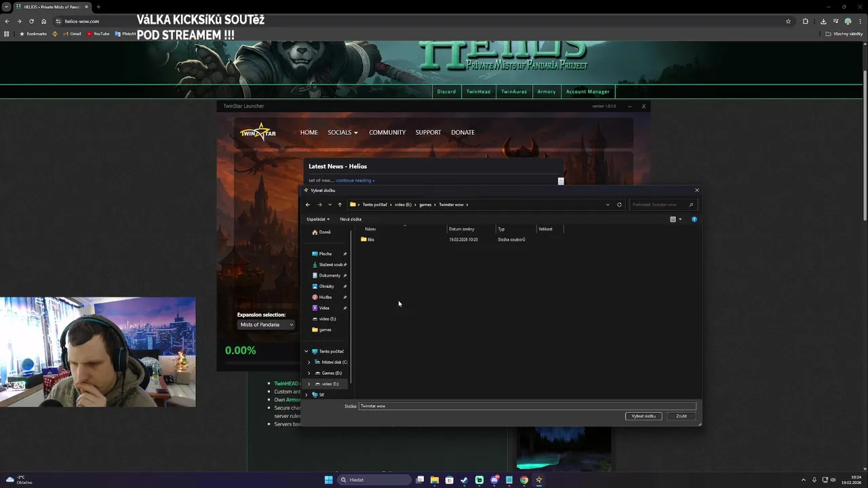Open COMMUNITY in the TwinStar Launcher
Screen dimensions: 868x488
(387, 132)
